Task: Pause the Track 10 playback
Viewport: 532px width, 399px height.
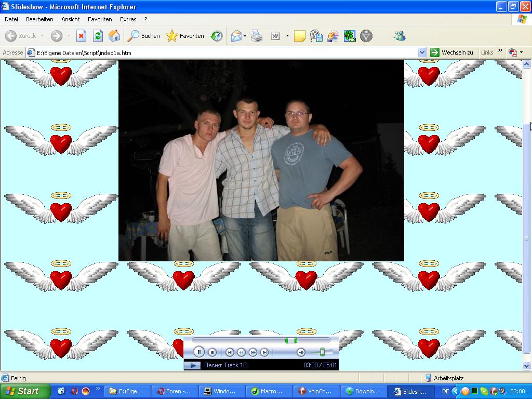Action: point(199,352)
